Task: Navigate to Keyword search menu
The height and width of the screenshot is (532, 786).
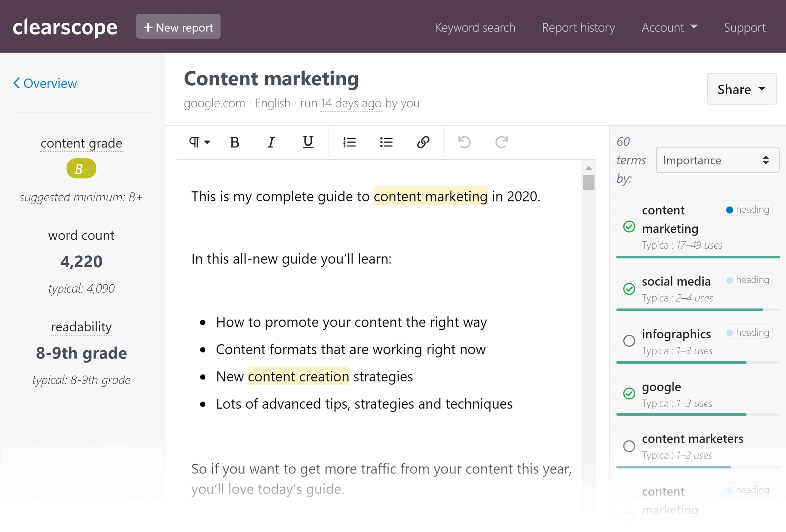Action: [x=475, y=27]
